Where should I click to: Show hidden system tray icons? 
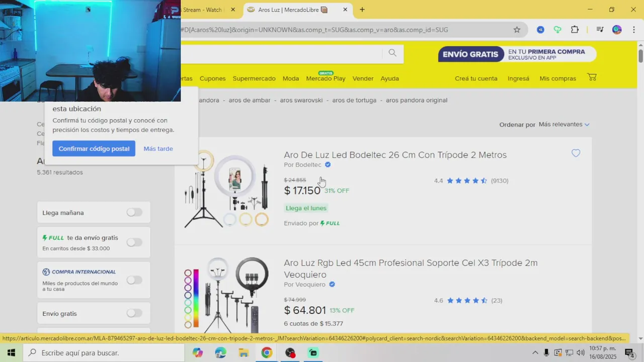(x=535, y=353)
